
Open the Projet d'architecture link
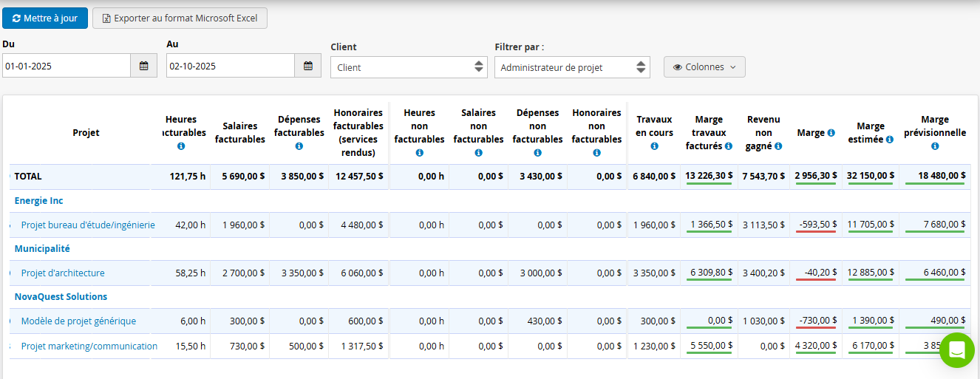pyautogui.click(x=63, y=273)
